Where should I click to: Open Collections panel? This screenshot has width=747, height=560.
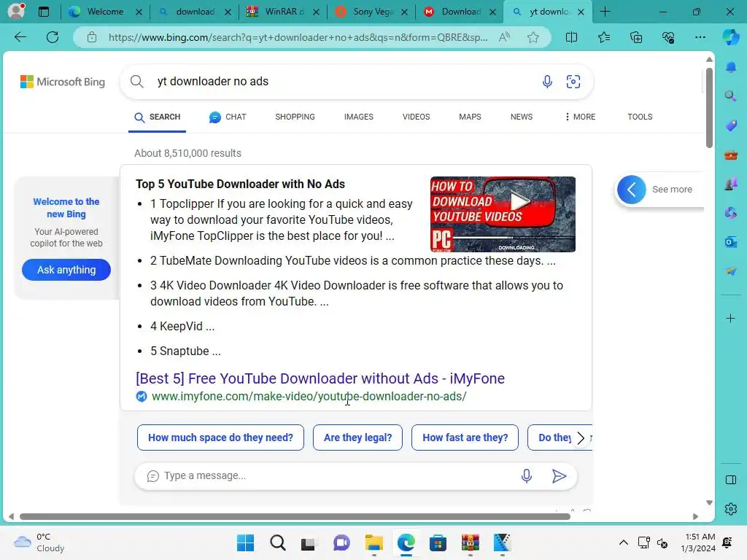click(636, 37)
